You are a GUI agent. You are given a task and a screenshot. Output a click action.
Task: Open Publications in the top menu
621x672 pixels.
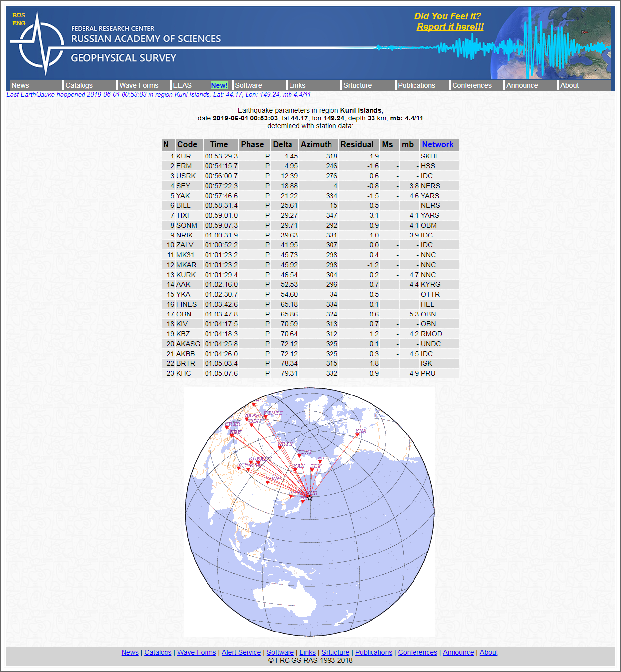pos(416,85)
